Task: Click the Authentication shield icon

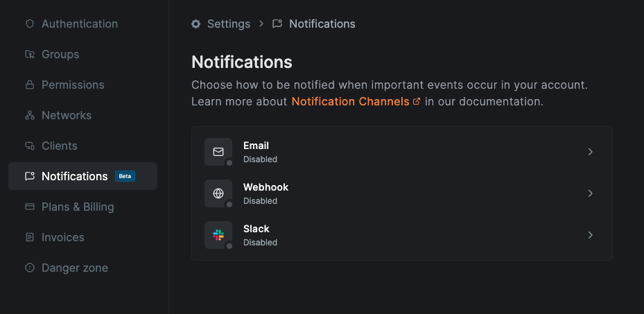Action: 30,24
